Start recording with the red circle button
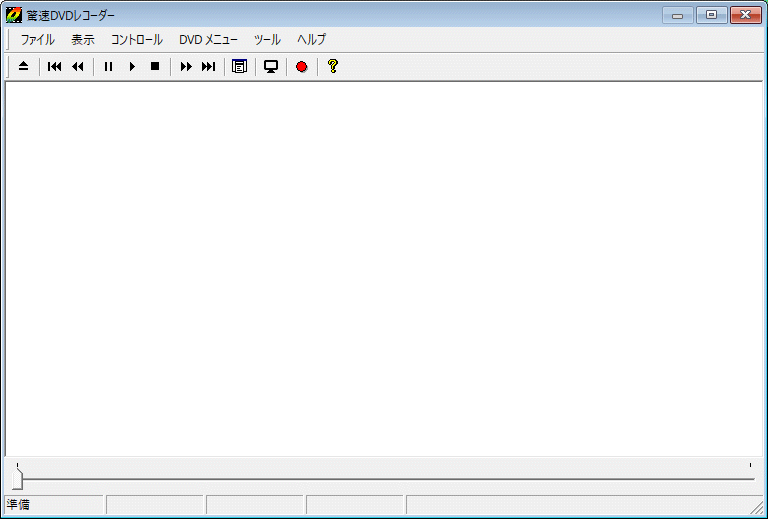The width and height of the screenshot is (768, 519). 301,67
